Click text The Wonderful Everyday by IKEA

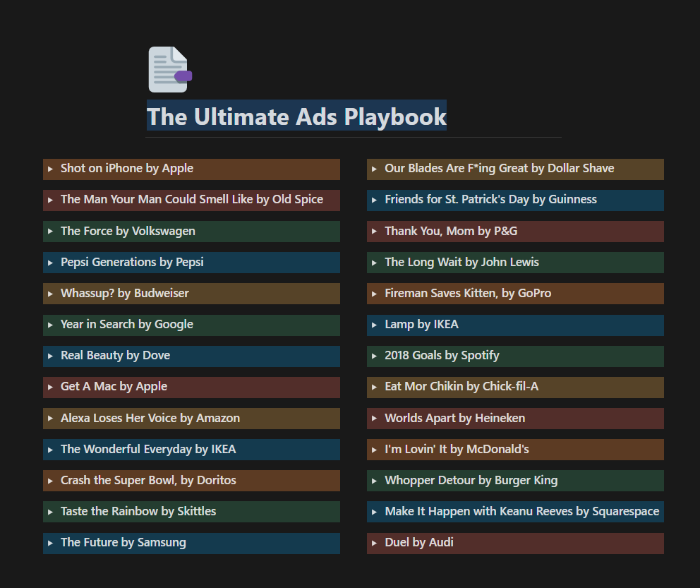pyautogui.click(x=148, y=449)
